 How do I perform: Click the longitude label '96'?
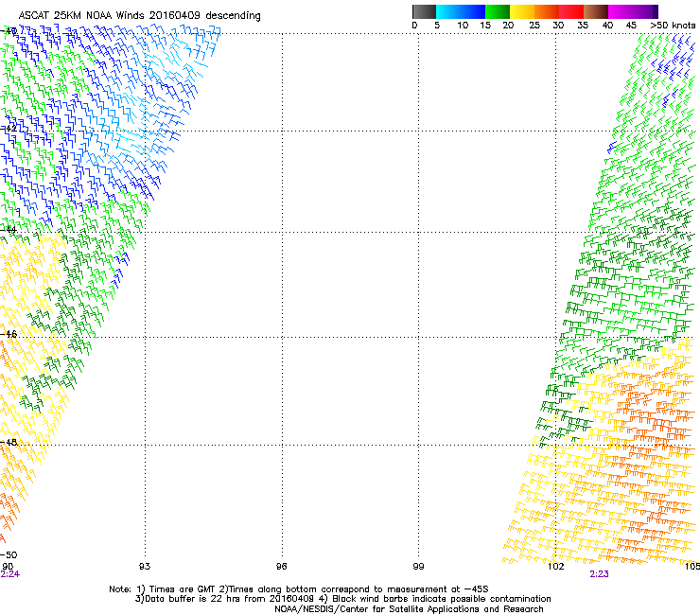(x=281, y=567)
